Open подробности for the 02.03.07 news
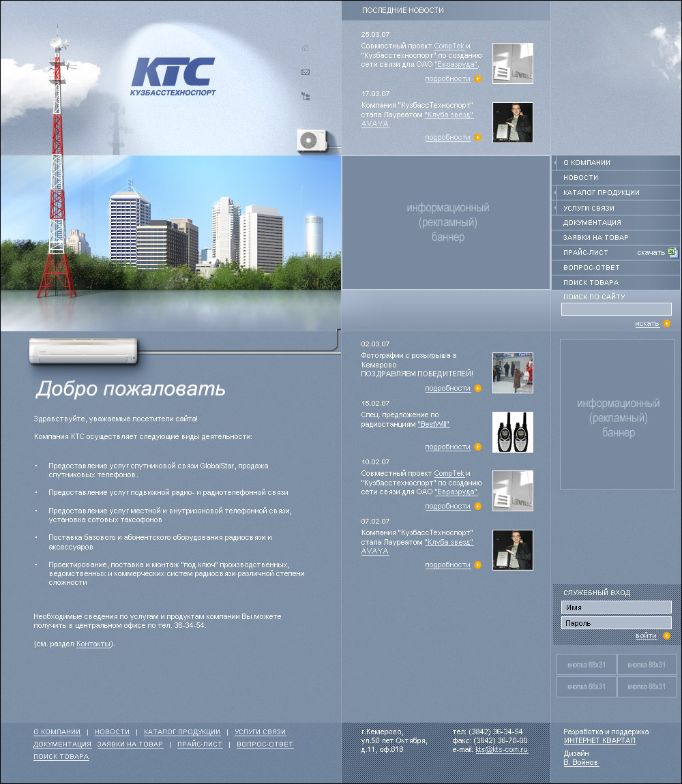This screenshot has height=784, width=682. click(x=448, y=388)
